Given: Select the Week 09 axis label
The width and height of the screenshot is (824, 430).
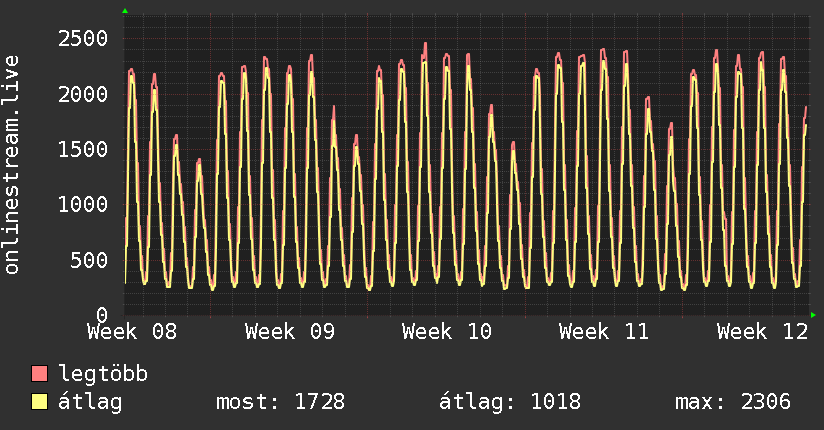Looking at the screenshot, I should coord(289,332).
